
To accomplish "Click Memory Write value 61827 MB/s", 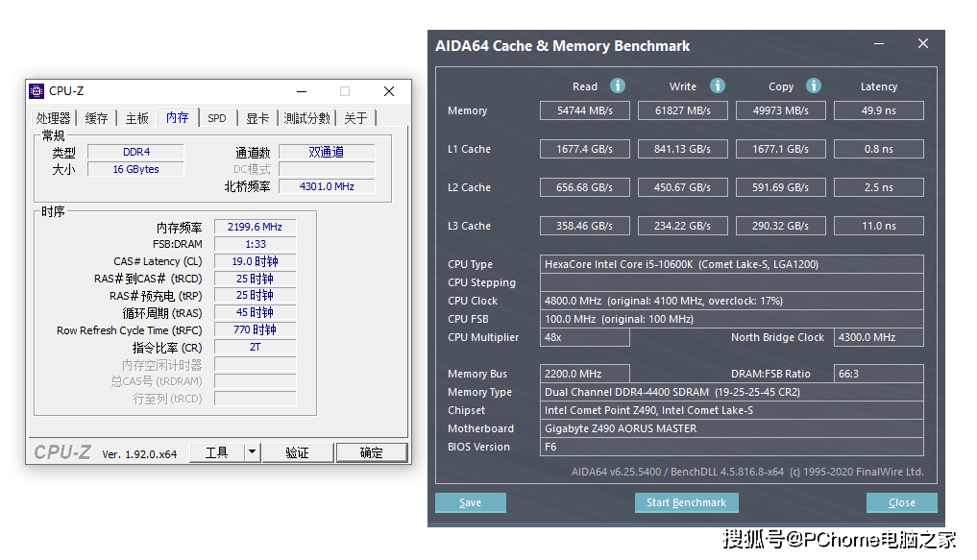I will coord(683,110).
